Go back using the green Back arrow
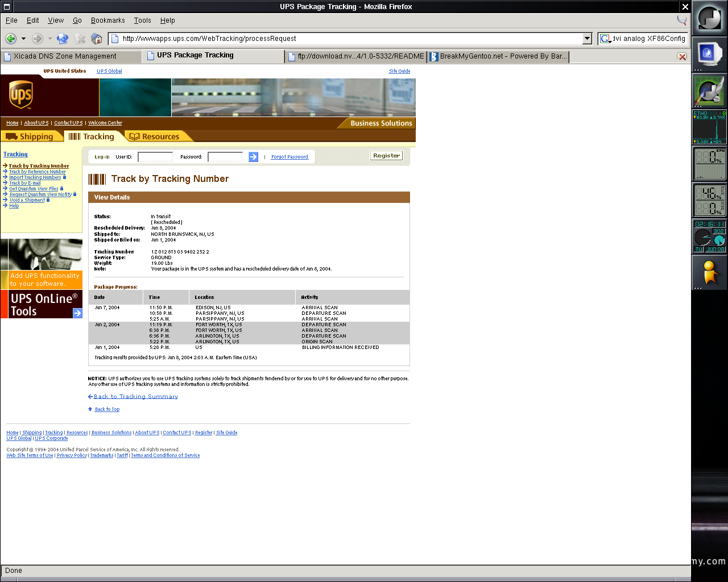The image size is (728, 582). coord(10,39)
